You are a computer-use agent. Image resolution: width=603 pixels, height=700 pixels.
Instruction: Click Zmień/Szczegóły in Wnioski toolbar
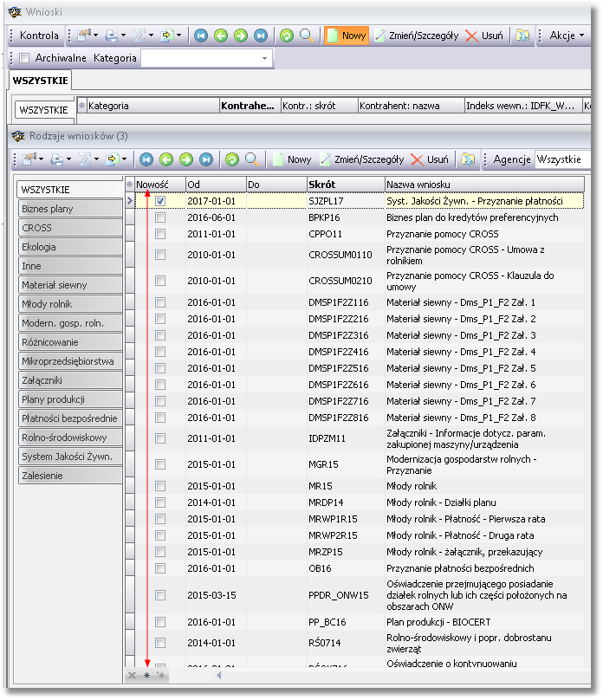417,36
